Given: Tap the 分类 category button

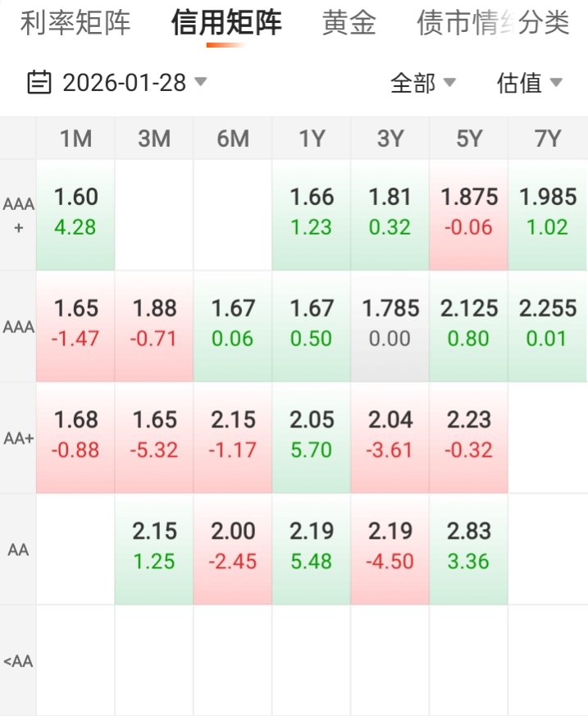Looking at the screenshot, I should point(545,23).
